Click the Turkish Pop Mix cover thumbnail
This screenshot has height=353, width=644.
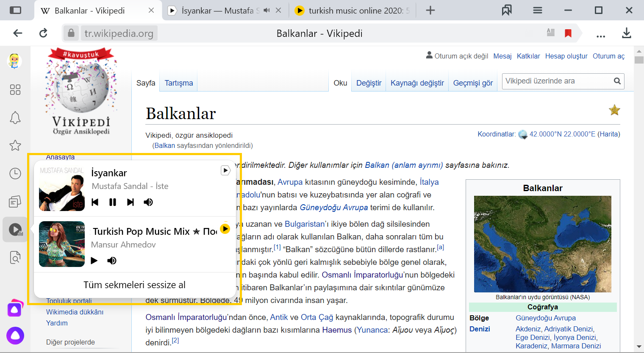click(62, 244)
